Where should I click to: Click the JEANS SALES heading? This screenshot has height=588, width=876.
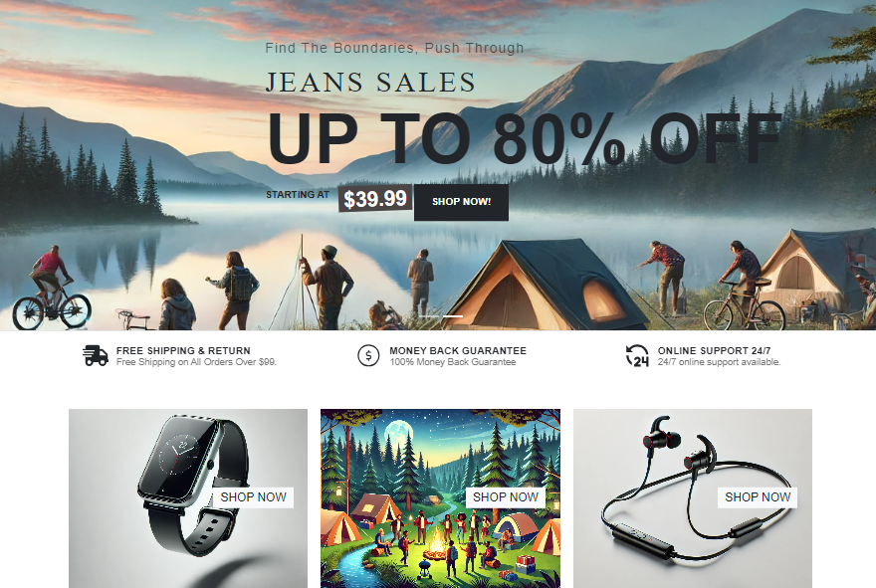370,83
